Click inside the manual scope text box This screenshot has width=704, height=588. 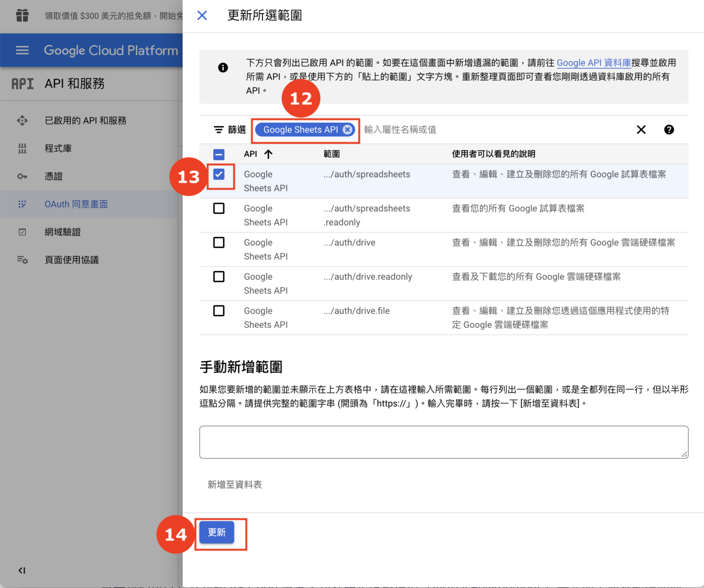click(x=443, y=442)
